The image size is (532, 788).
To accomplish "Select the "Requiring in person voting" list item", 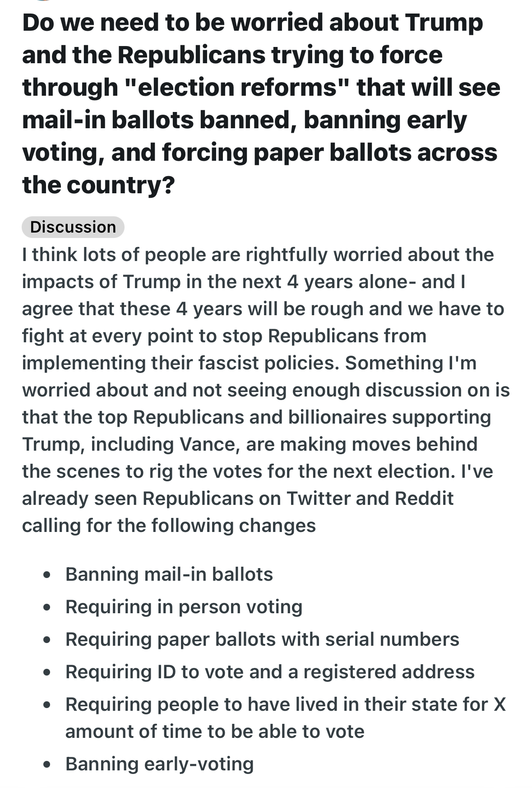I will (x=184, y=606).
